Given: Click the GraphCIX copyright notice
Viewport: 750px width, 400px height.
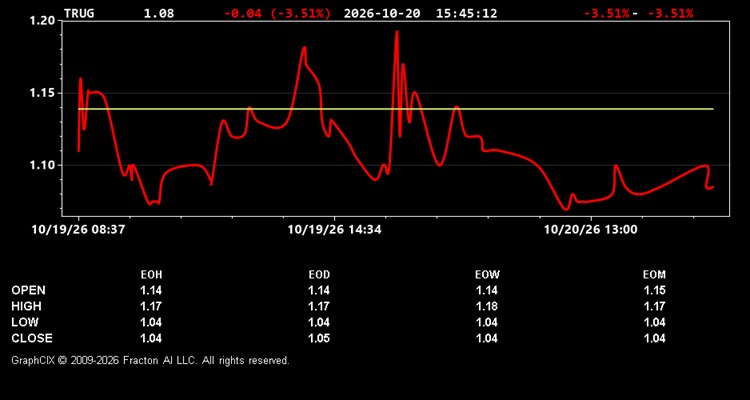Looking at the screenshot, I should [x=150, y=360].
